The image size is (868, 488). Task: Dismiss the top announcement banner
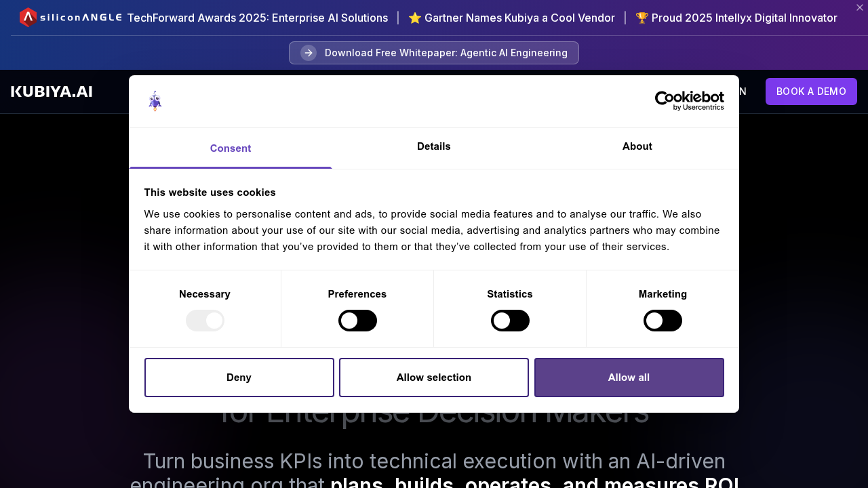coord(859,7)
